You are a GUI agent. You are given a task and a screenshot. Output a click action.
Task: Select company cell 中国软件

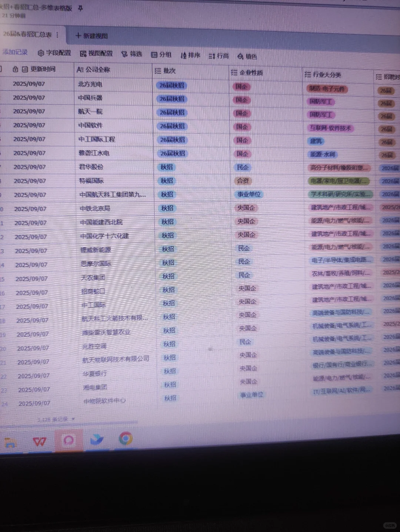[x=90, y=125]
